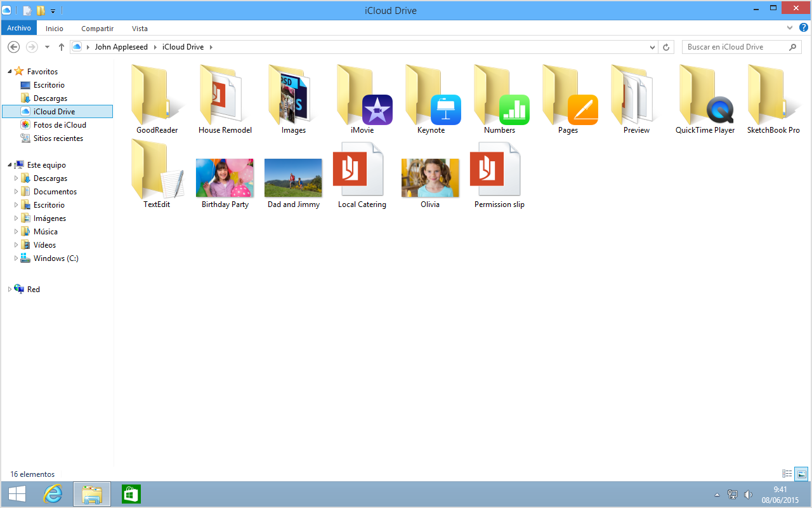Expand Descargas under Este equipo
This screenshot has height=508, width=812.
pyautogui.click(x=16, y=178)
